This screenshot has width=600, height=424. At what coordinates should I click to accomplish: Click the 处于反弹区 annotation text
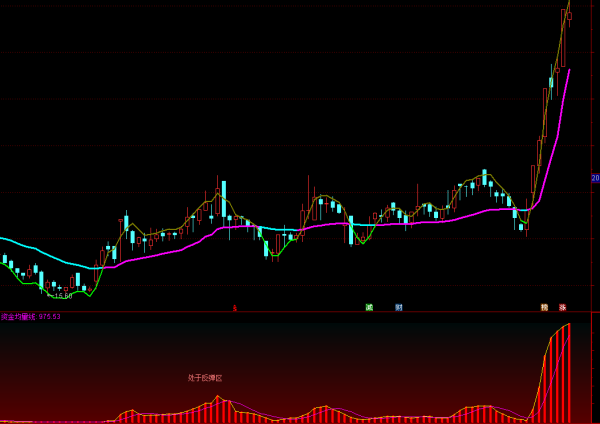coord(205,378)
